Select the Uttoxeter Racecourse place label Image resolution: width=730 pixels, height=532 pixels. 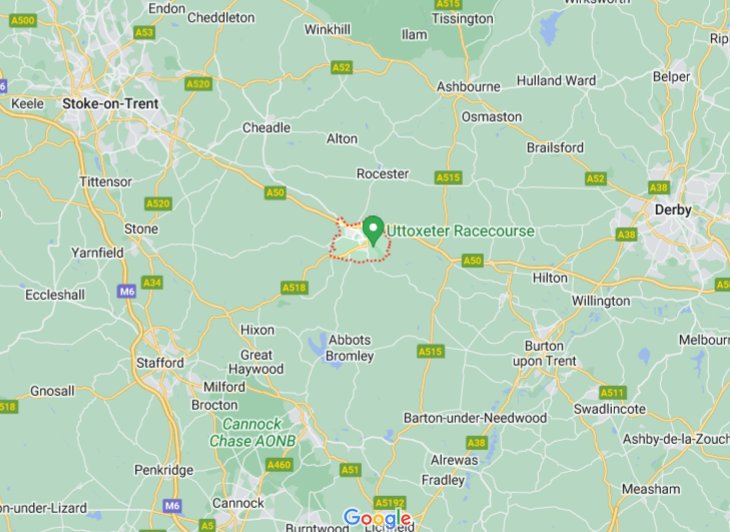(460, 231)
